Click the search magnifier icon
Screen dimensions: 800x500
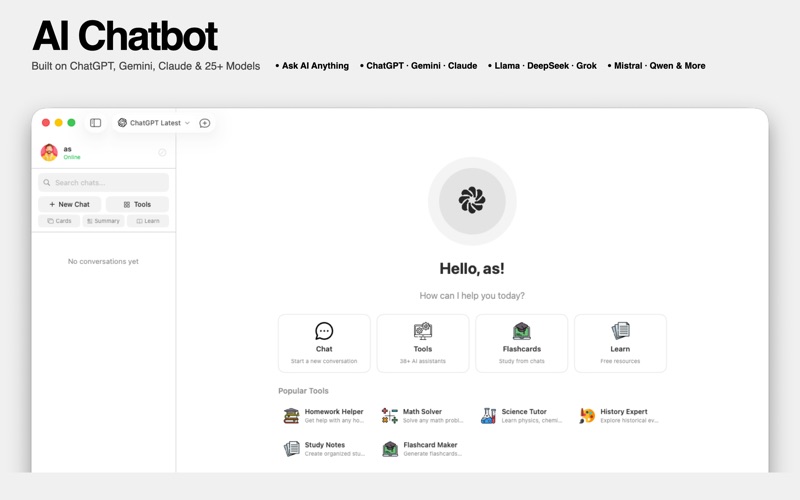click(46, 182)
